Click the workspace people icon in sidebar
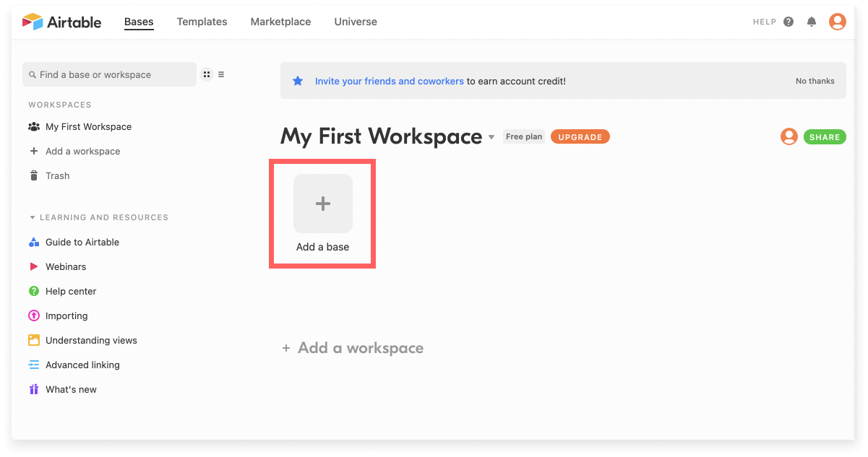868x457 pixels. (x=34, y=126)
